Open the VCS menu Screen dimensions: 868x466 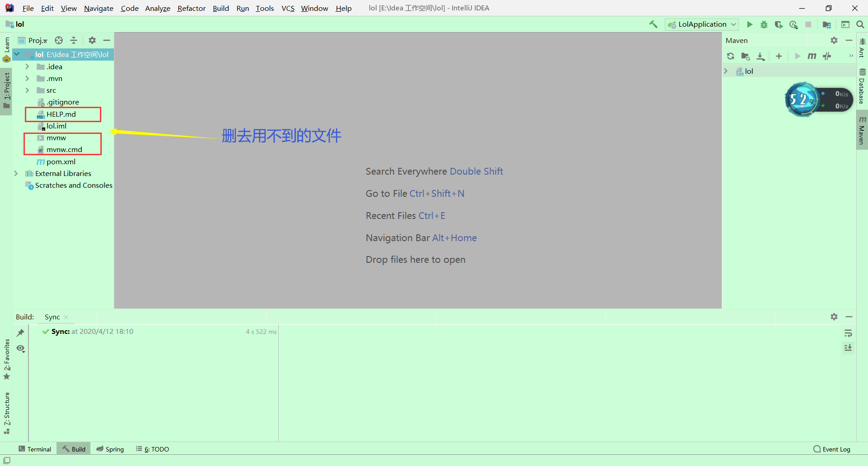(x=288, y=8)
